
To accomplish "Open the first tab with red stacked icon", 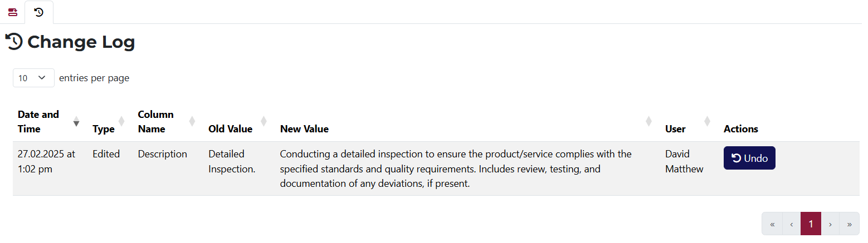I will pos(12,12).
